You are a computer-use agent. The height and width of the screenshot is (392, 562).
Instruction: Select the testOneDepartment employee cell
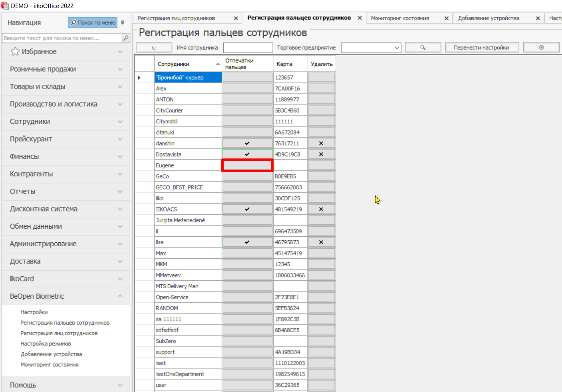[188, 374]
